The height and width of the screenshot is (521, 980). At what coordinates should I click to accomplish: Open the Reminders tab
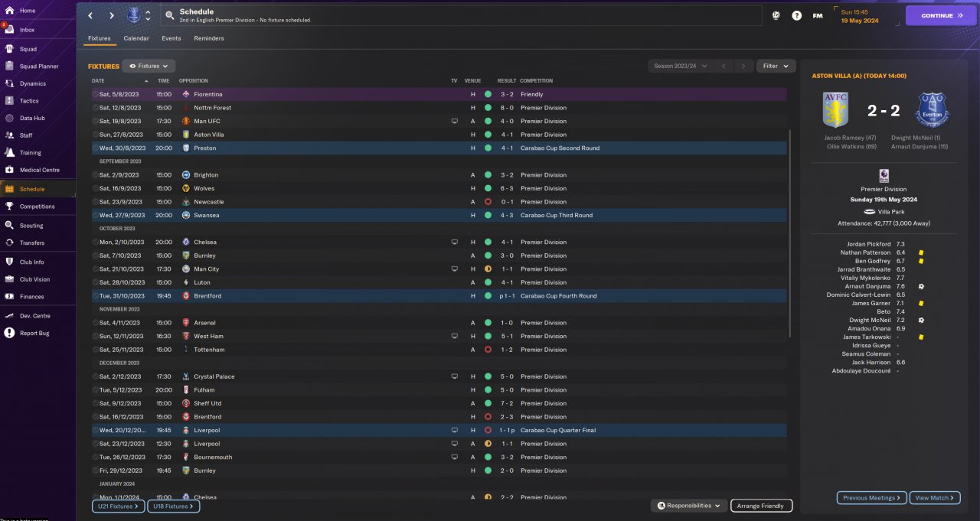(x=209, y=38)
